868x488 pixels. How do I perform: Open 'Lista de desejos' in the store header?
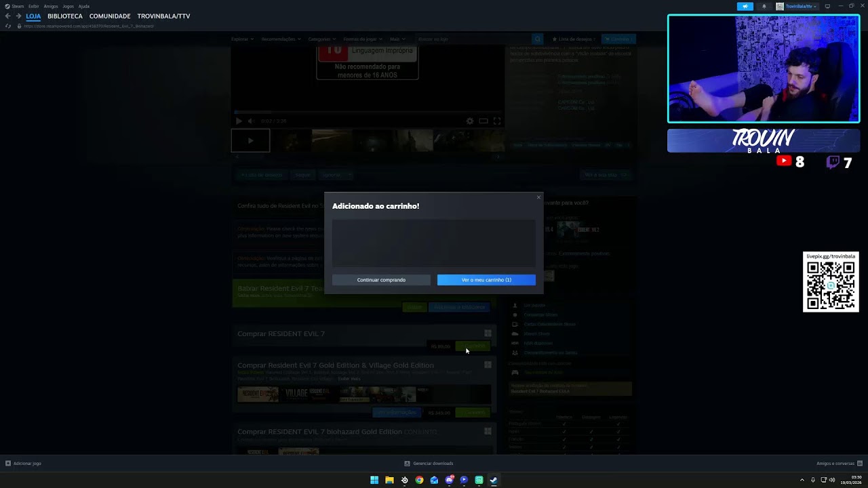pos(574,39)
